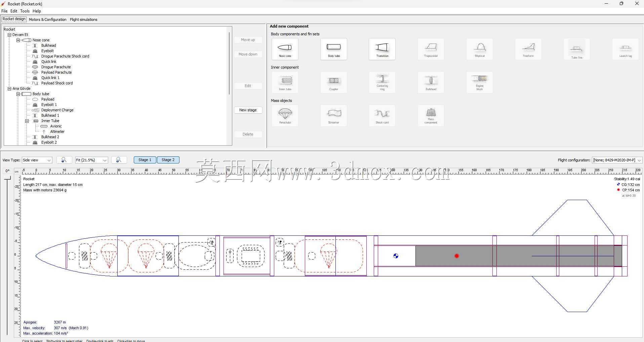
Task: Select the Rocket design tab
Action: pos(14,19)
